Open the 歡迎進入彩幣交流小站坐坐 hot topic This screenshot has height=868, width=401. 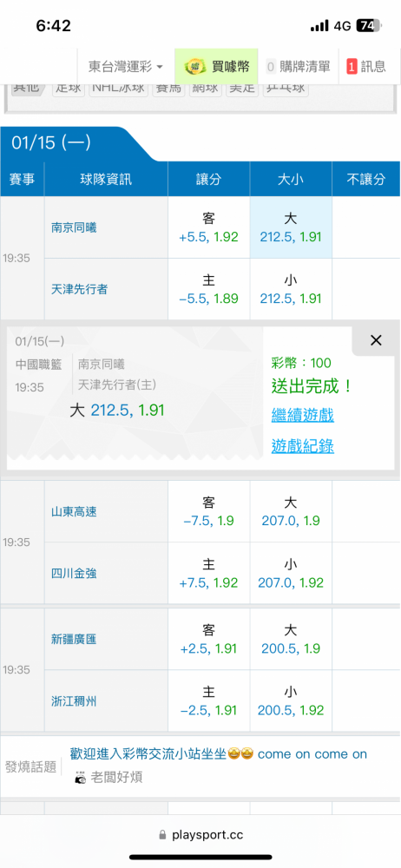coord(218,754)
